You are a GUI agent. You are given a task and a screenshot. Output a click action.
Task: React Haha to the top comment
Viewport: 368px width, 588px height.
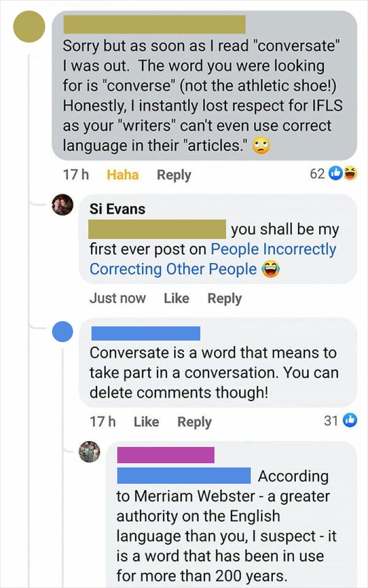coord(122,174)
